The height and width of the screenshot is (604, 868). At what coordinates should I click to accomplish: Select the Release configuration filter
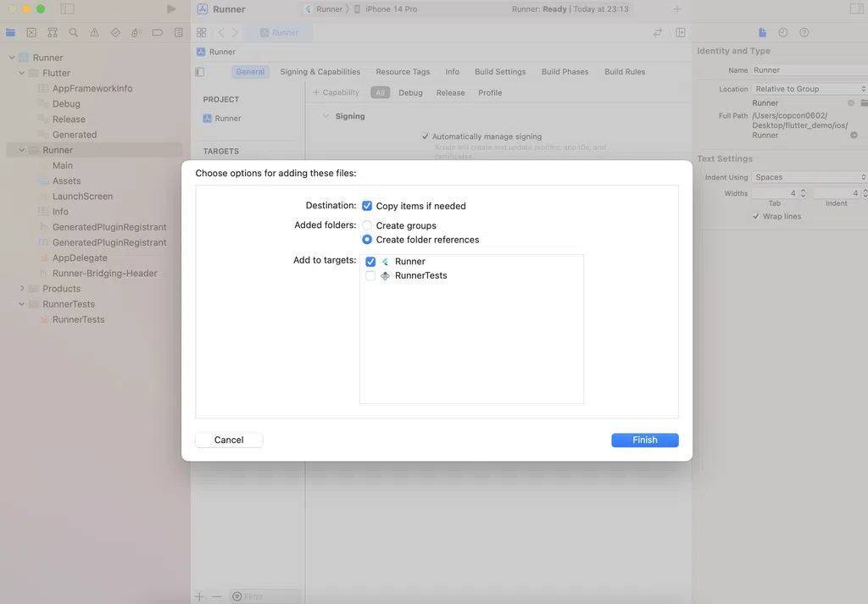click(x=451, y=93)
